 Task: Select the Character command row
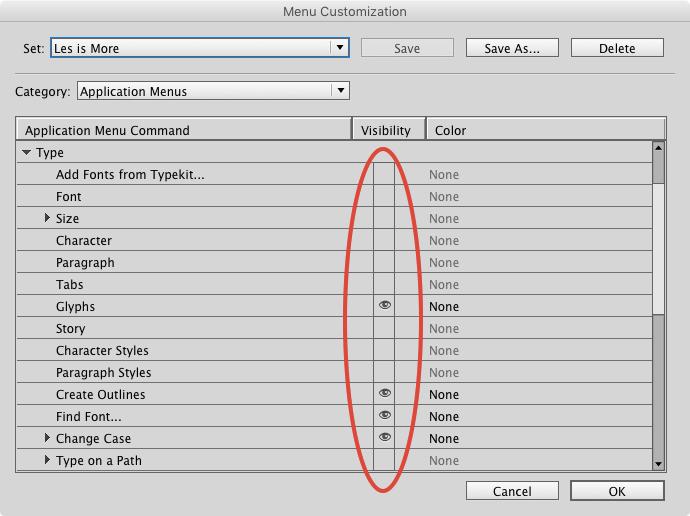334,240
